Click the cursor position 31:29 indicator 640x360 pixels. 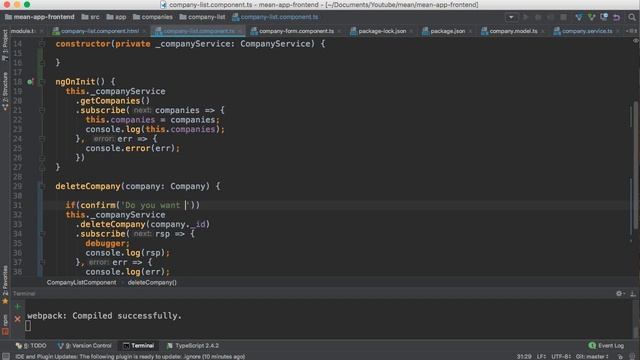pyautogui.click(x=524, y=357)
